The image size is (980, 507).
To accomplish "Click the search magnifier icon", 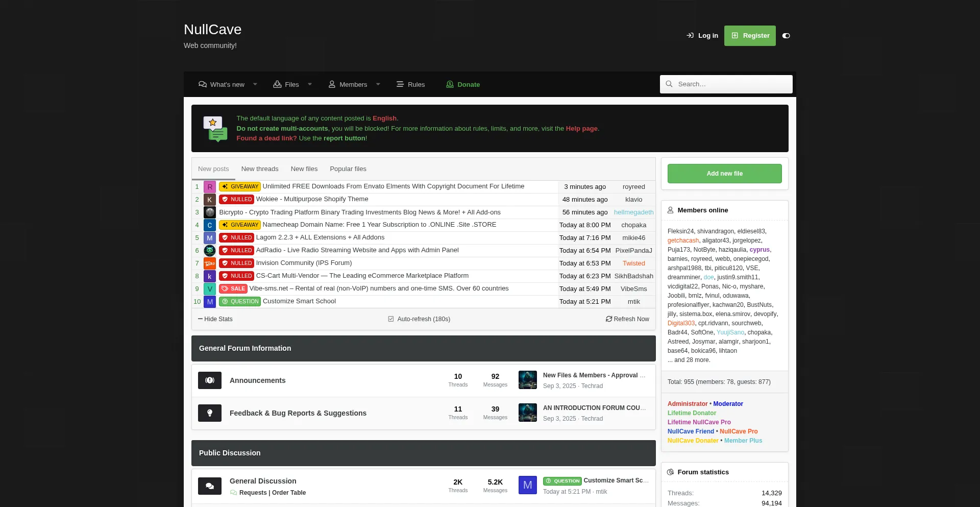I will [669, 84].
